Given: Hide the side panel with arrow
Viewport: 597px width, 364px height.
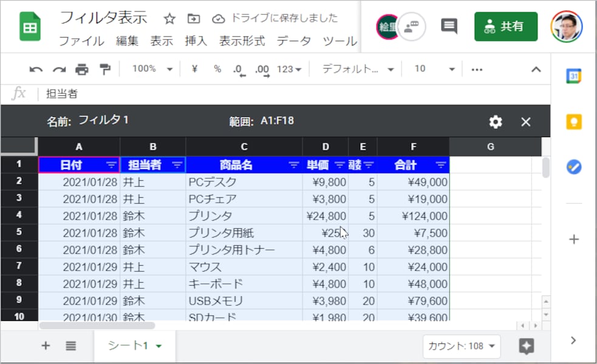Looking at the screenshot, I should pyautogui.click(x=573, y=340).
